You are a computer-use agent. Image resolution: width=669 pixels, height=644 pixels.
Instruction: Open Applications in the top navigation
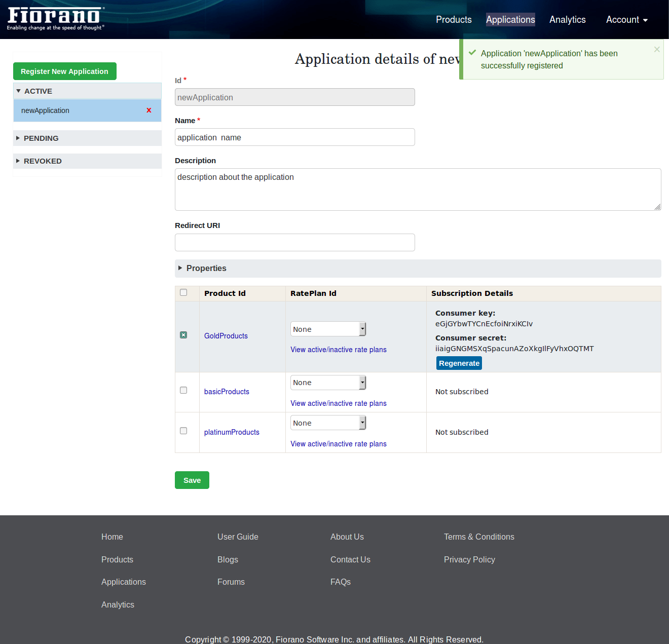[510, 20]
